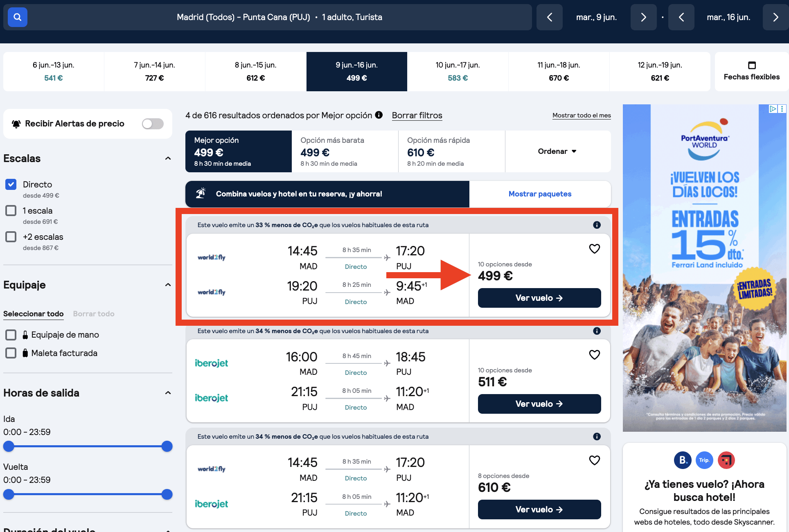Open Fechas flexibles calendar icon
The height and width of the screenshot is (532, 789).
751,65
